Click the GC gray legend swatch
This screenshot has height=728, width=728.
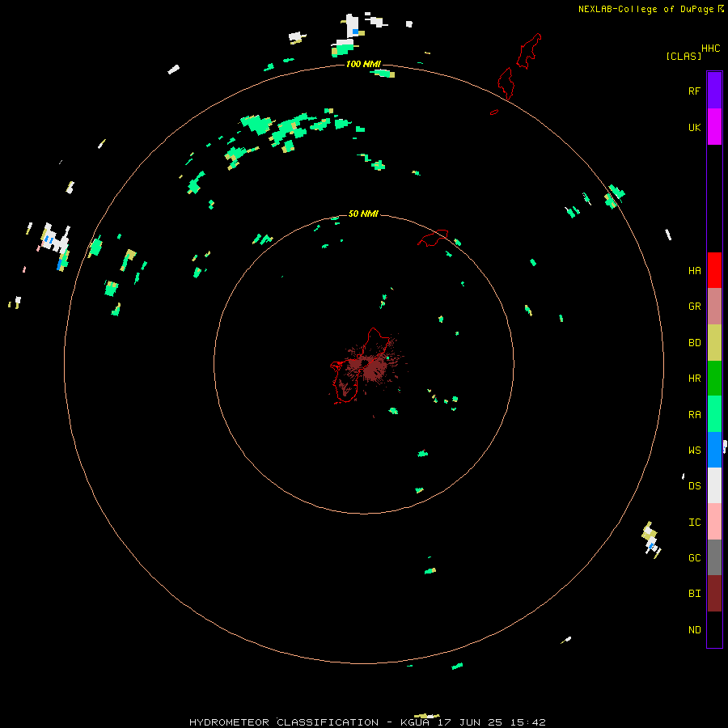714,557
